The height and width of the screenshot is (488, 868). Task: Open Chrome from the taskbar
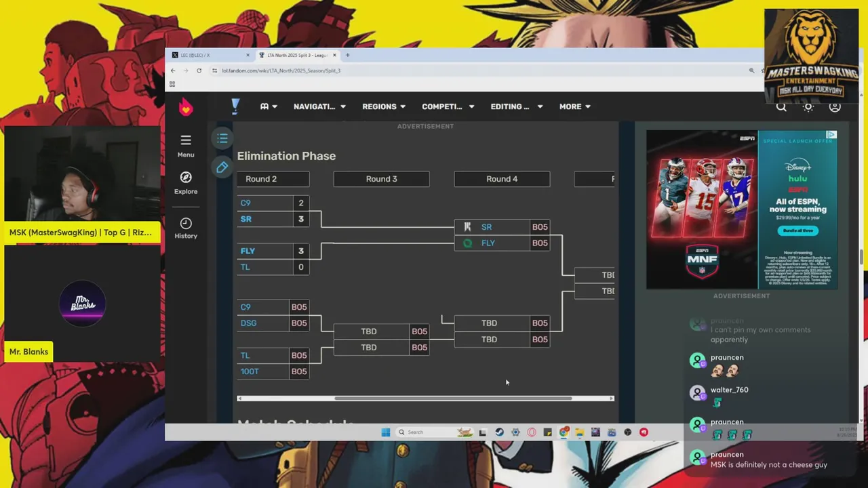tap(564, 432)
